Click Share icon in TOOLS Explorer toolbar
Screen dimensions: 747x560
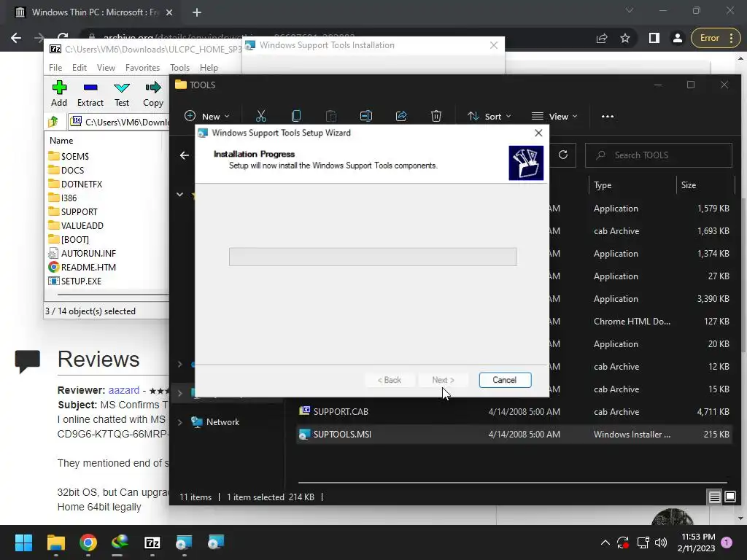pyautogui.click(x=401, y=116)
